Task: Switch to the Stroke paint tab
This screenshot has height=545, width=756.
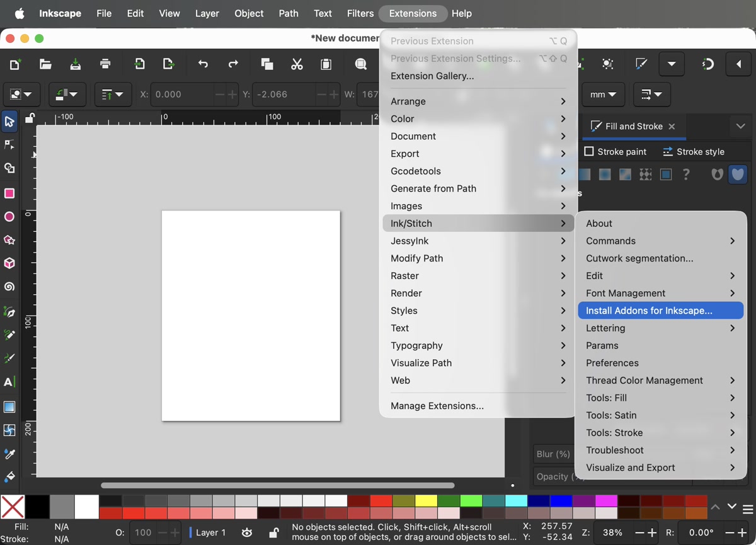Action: pyautogui.click(x=615, y=151)
